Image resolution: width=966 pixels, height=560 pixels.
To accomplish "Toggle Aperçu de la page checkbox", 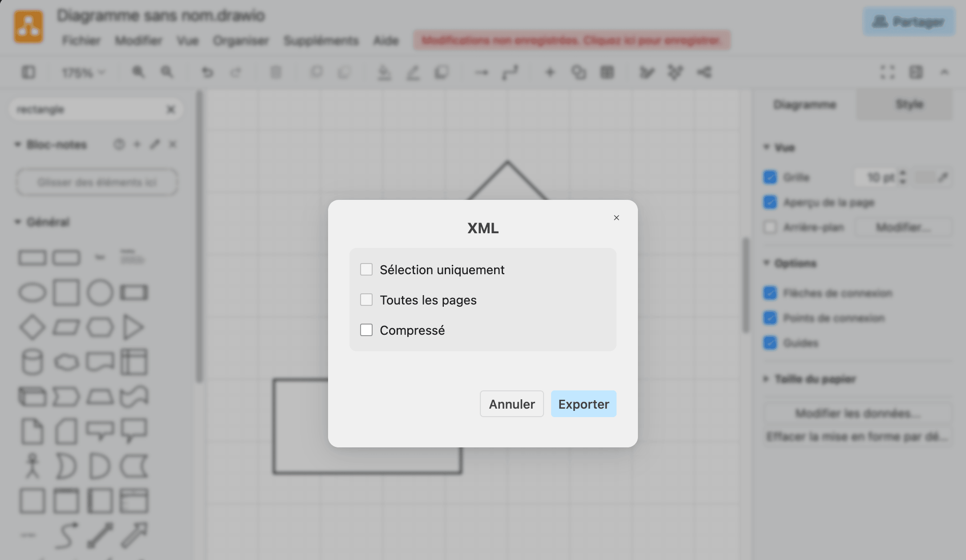I will pyautogui.click(x=770, y=202).
